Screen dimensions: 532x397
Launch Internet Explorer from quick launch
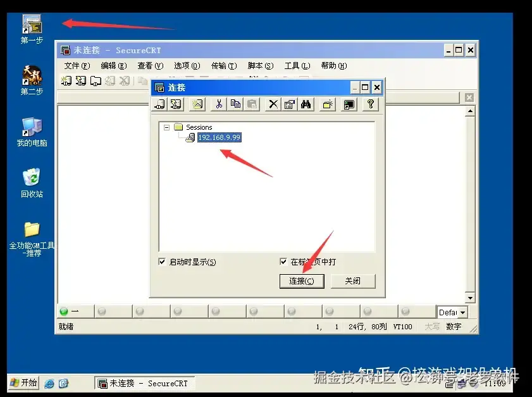click(x=49, y=384)
